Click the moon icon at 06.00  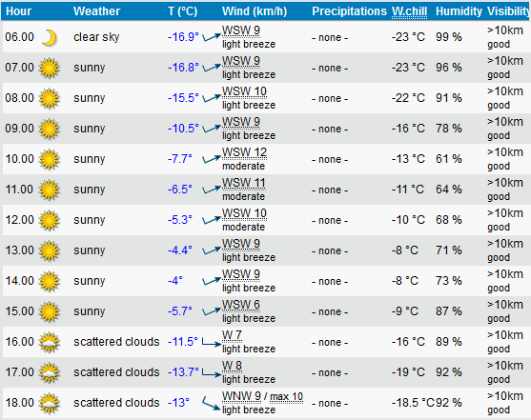point(50,38)
